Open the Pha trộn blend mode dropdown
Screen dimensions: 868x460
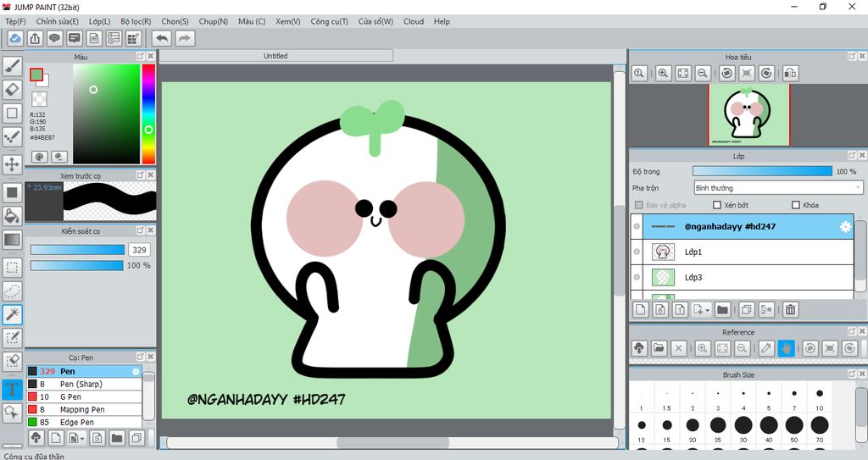tap(777, 188)
